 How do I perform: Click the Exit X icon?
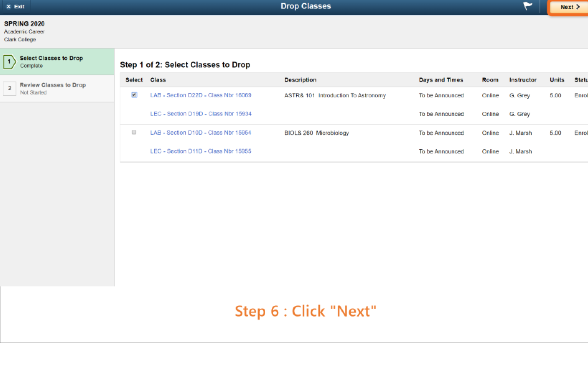tap(9, 6)
